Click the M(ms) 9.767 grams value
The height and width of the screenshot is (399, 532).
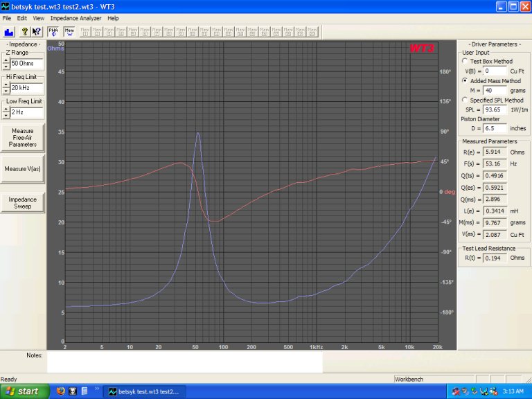point(495,222)
